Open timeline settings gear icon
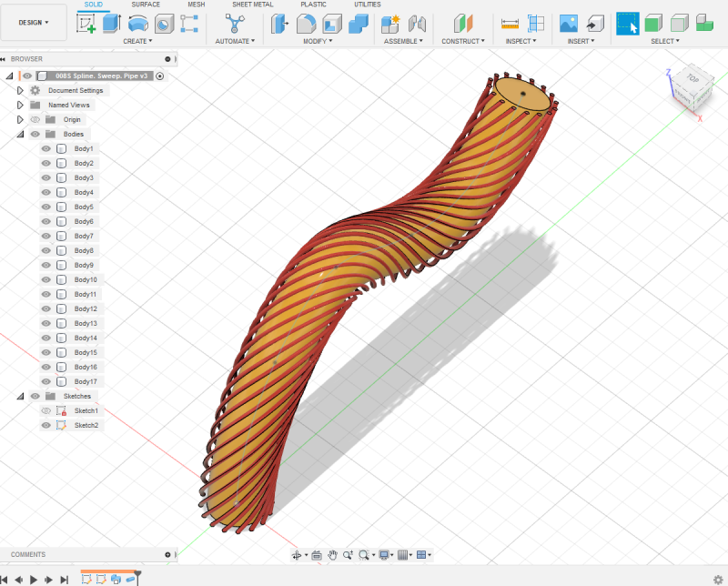This screenshot has height=586, width=728. tap(718, 580)
